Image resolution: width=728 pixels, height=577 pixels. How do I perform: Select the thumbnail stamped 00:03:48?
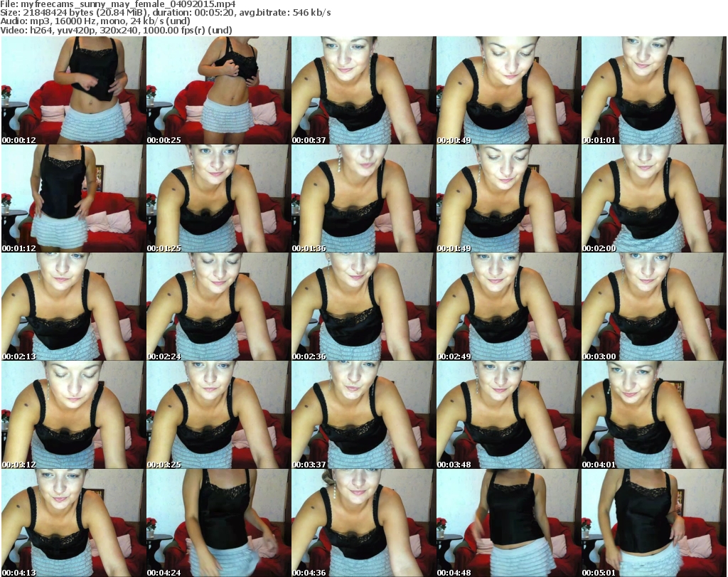(508, 415)
